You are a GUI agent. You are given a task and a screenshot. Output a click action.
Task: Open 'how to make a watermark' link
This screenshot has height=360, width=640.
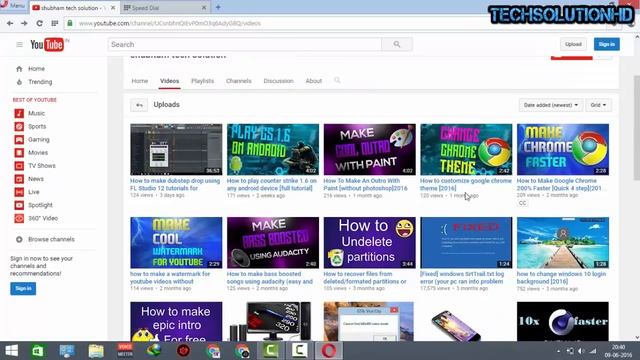pos(170,278)
